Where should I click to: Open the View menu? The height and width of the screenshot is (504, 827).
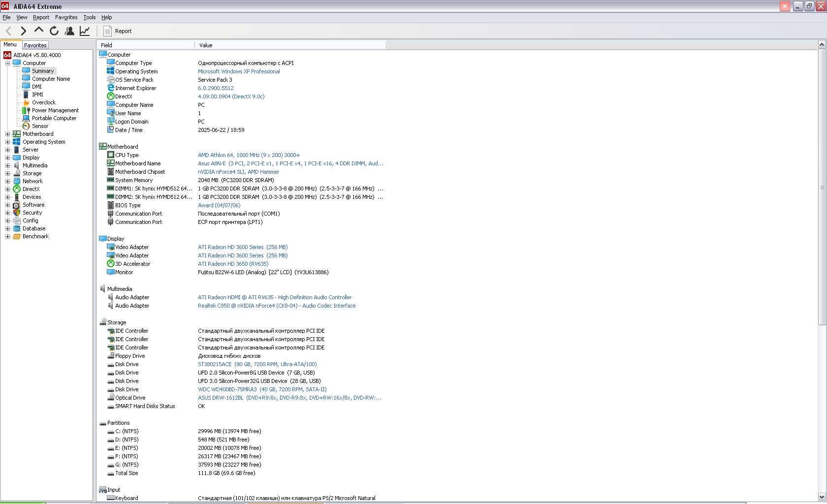pos(22,17)
